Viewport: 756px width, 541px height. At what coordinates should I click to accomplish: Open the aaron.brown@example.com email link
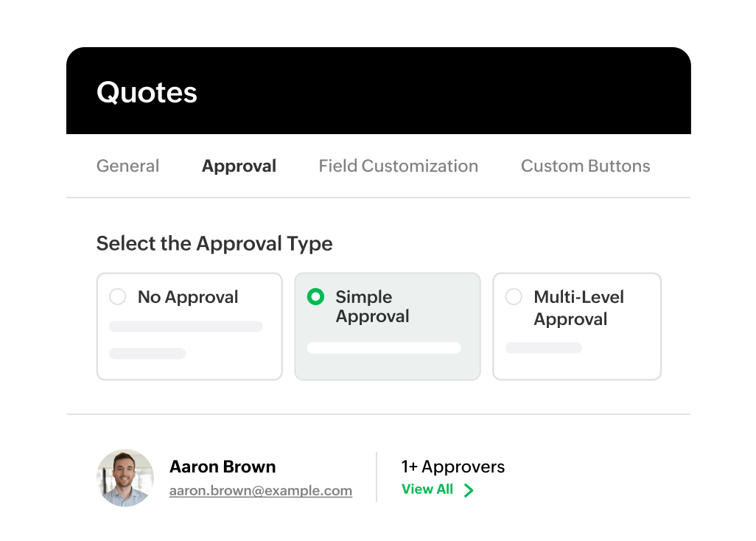click(261, 491)
